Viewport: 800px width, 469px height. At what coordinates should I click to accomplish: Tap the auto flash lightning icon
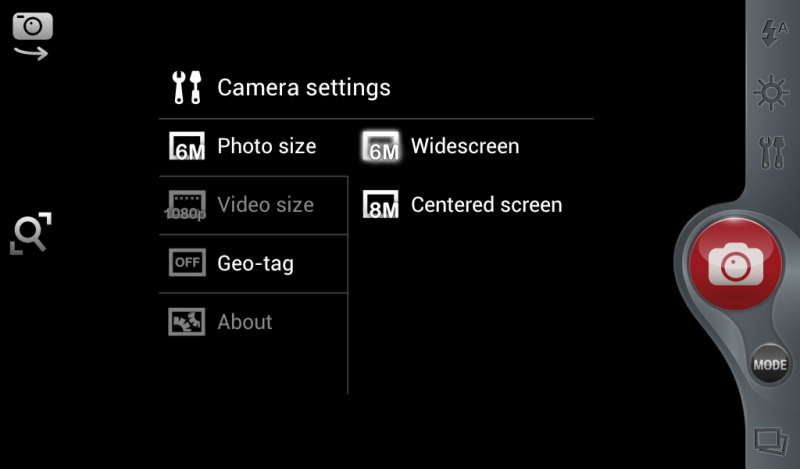773,33
